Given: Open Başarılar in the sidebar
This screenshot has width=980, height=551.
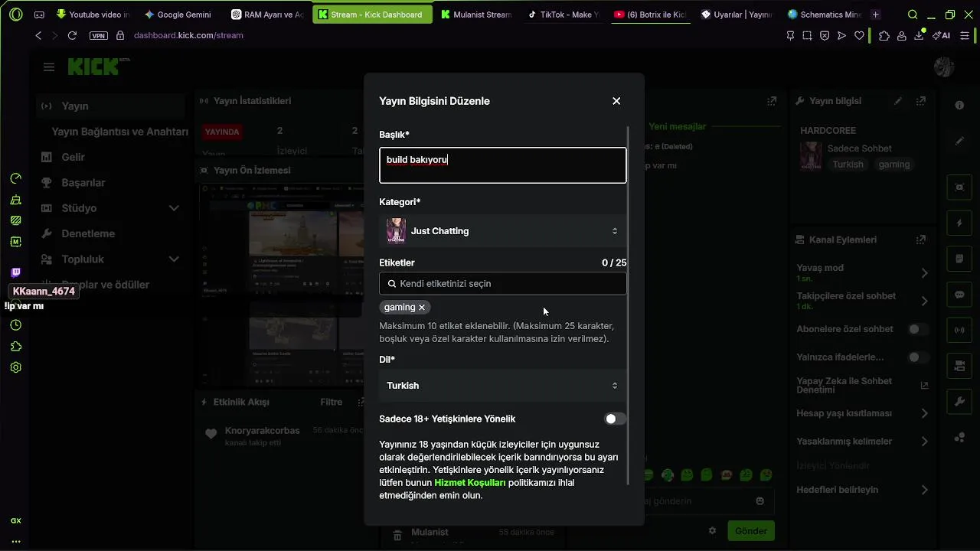Looking at the screenshot, I should pos(83,183).
